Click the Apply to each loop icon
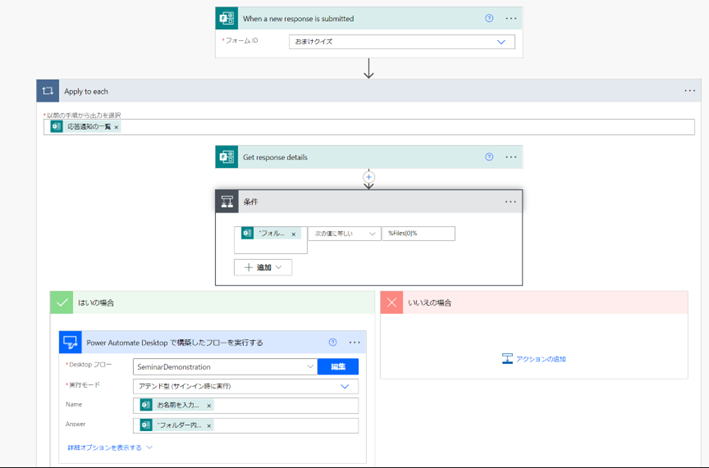This screenshot has height=468, width=709. 47,91
